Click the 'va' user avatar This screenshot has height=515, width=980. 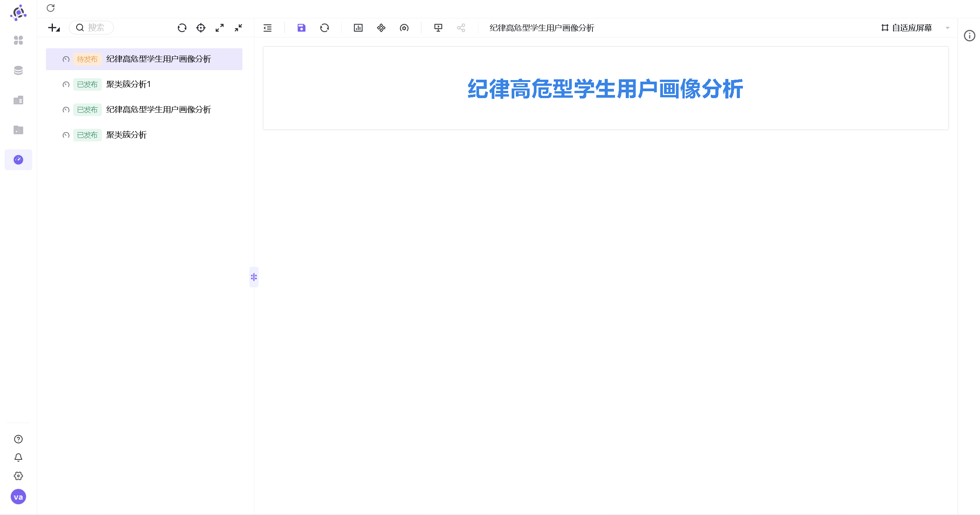coord(18,497)
